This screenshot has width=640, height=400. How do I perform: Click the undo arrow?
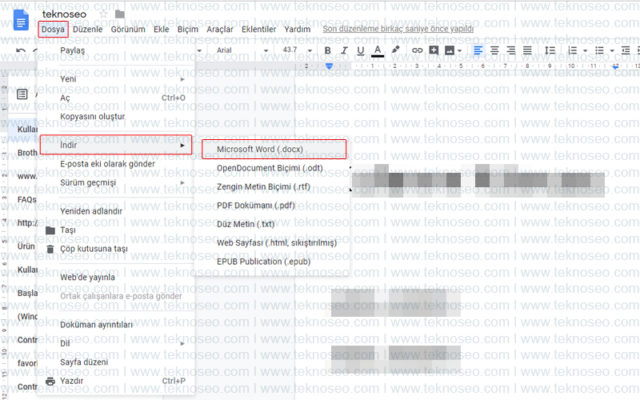[20, 51]
